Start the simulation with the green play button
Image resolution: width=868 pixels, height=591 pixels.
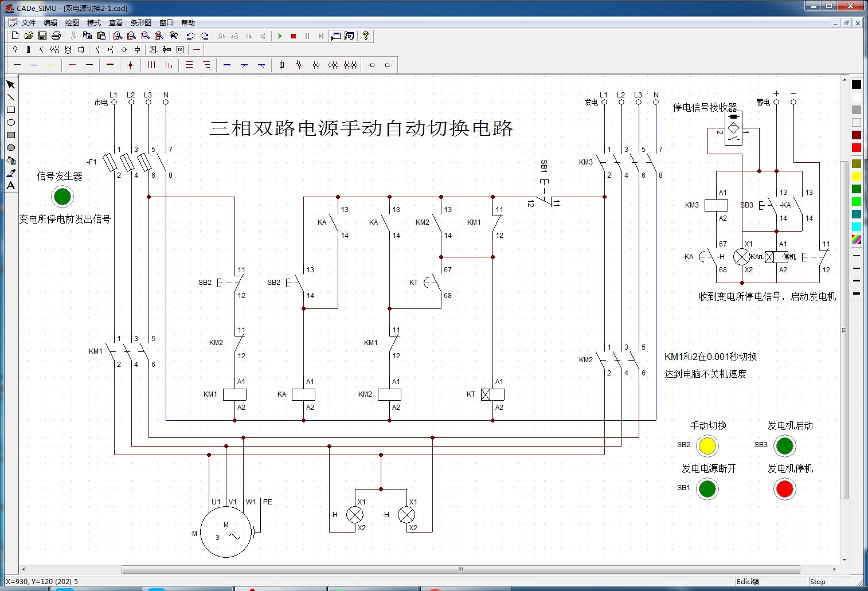pyautogui.click(x=280, y=36)
